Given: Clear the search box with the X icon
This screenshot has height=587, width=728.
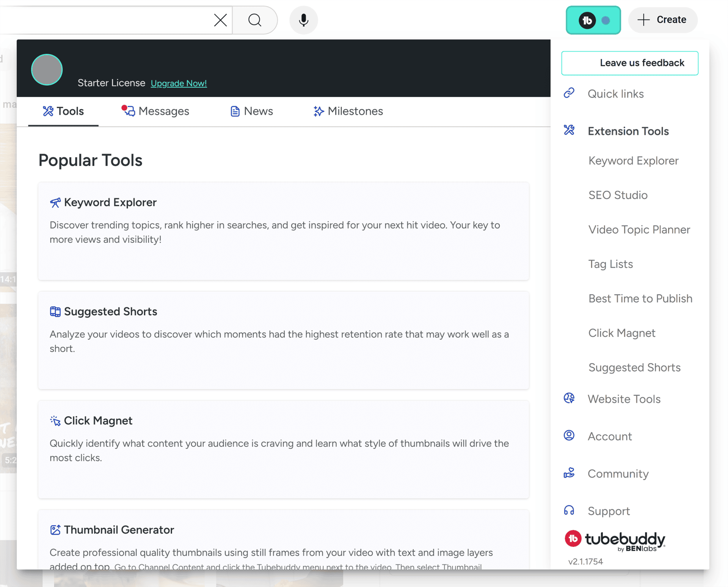Looking at the screenshot, I should 220,20.
